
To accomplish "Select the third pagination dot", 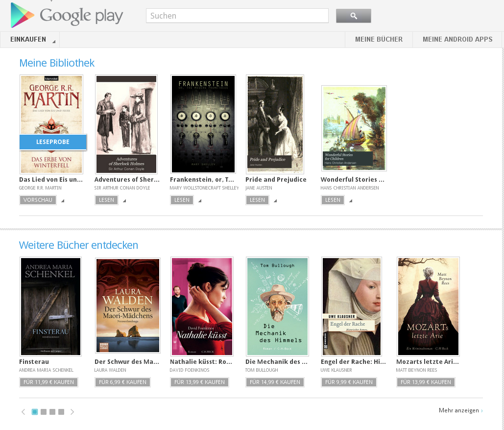I will (52, 412).
